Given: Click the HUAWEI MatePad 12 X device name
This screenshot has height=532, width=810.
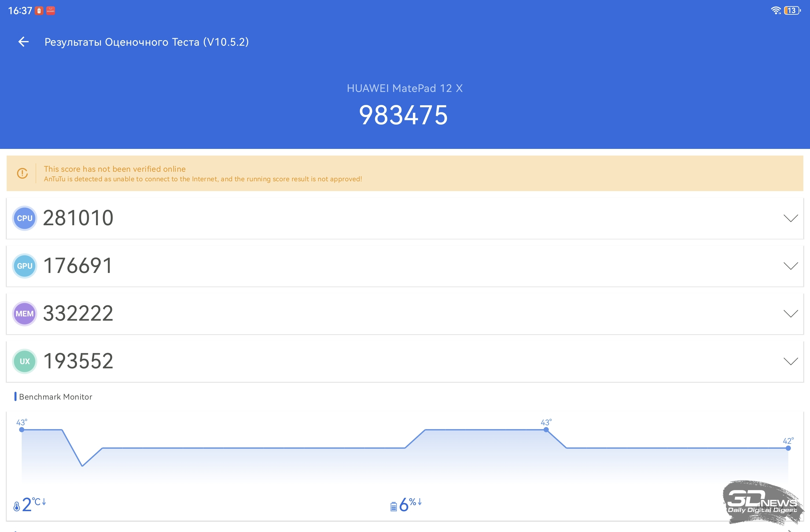Looking at the screenshot, I should tap(404, 88).
